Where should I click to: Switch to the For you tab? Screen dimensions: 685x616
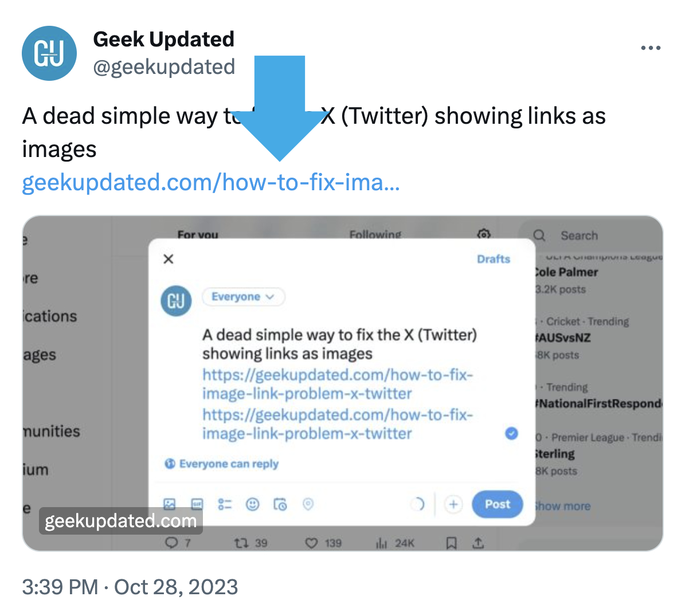pyautogui.click(x=198, y=234)
